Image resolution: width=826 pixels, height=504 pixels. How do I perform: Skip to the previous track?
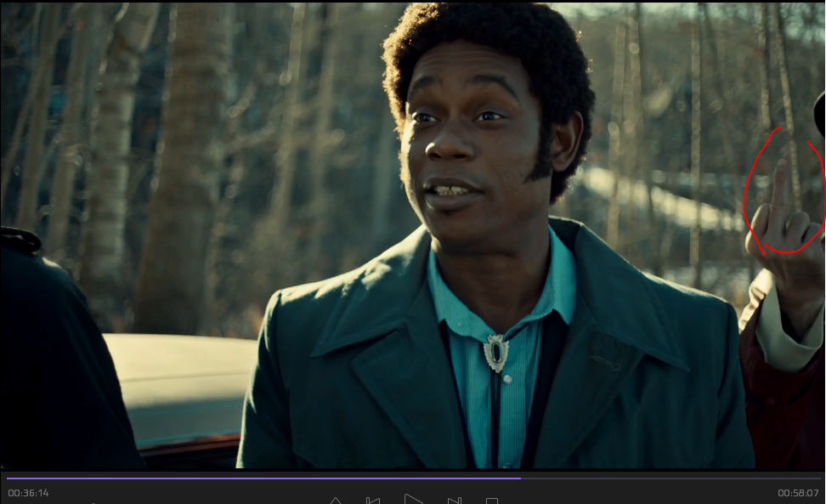pyautogui.click(x=372, y=501)
